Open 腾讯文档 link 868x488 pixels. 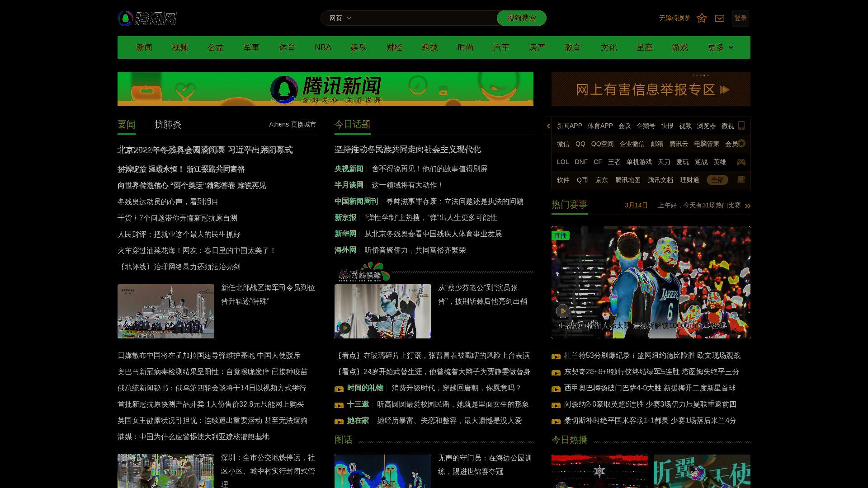(x=660, y=180)
